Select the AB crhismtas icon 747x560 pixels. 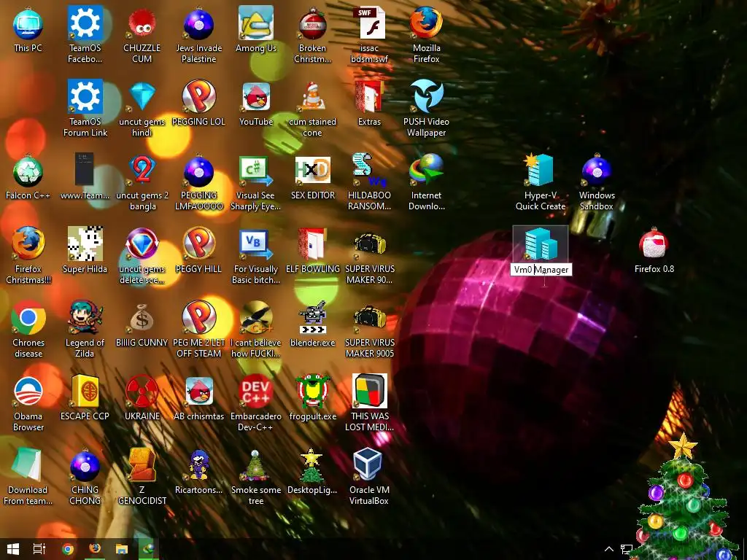click(198, 392)
